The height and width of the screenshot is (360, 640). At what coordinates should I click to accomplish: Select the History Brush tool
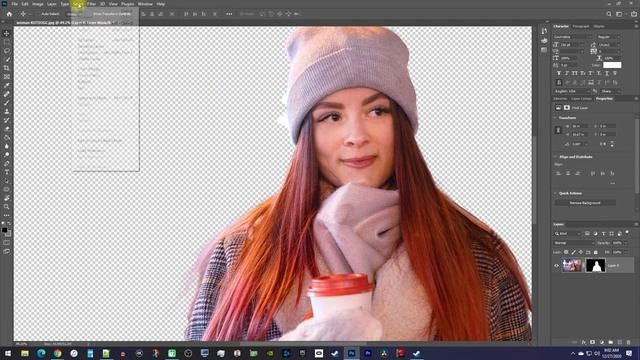pos(7,120)
